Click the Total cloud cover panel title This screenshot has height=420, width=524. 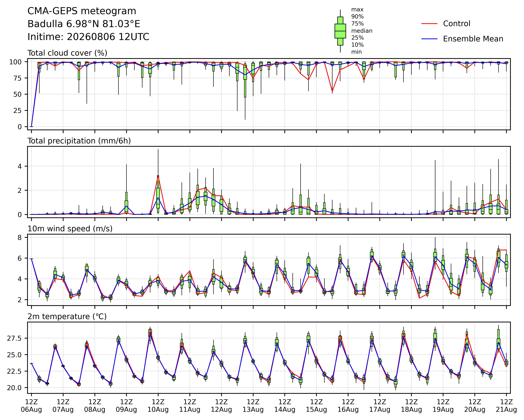[x=67, y=53]
